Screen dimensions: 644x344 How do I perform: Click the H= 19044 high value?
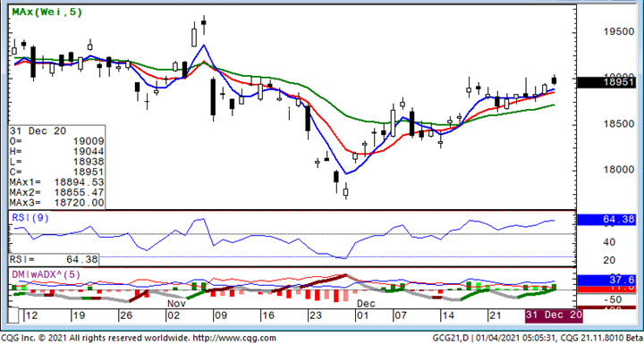[56, 152]
